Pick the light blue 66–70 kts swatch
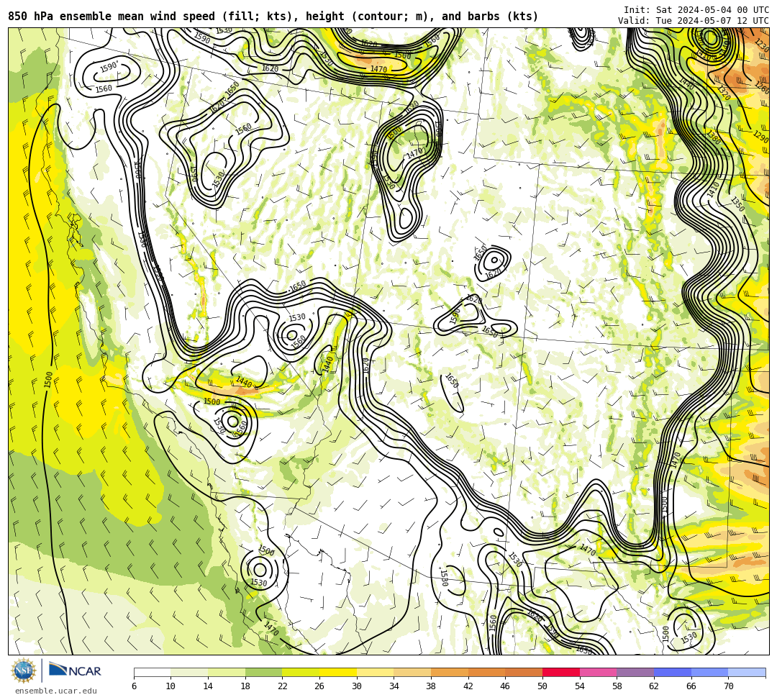 click(x=709, y=672)
